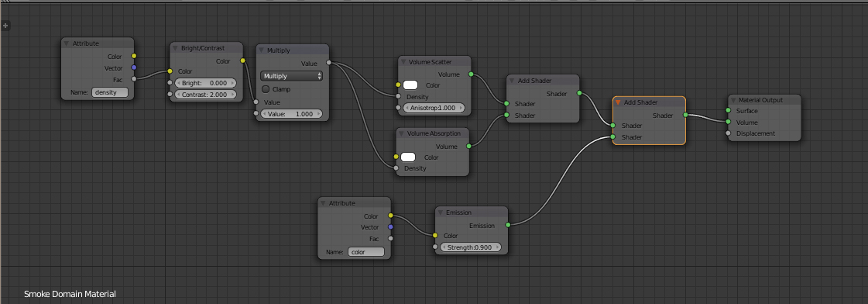Collapse the selected orange Add Shader node
This screenshot has height=304, width=868.
(618, 102)
